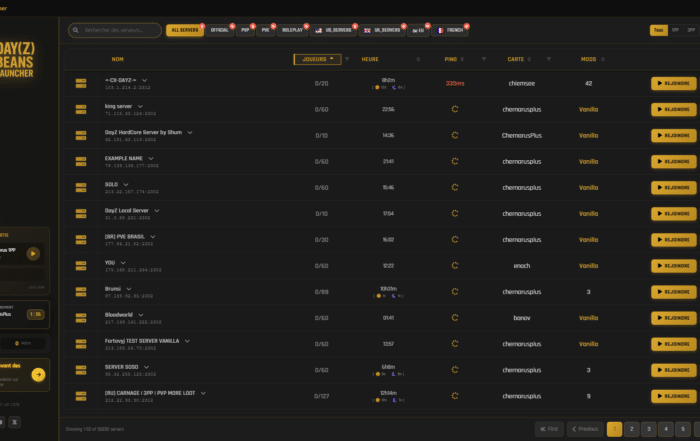This screenshot has height=441, width=700.
Task: Click the round play button in sidebar card
Action: tap(33, 254)
